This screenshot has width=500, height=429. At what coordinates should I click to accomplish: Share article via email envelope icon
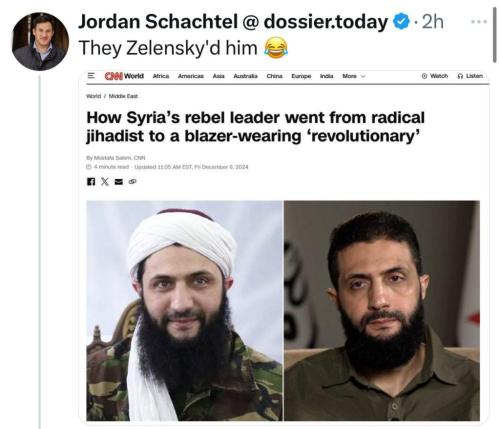tap(119, 182)
